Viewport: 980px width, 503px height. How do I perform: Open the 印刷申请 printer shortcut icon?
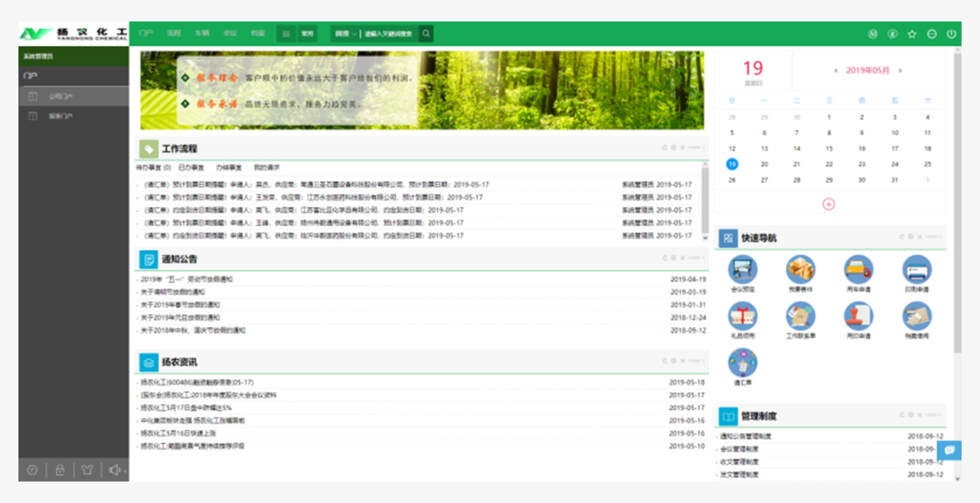916,269
